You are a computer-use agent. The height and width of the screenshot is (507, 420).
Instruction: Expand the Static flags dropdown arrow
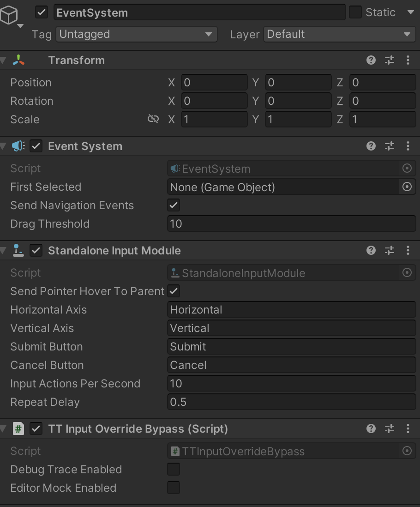pos(410,12)
